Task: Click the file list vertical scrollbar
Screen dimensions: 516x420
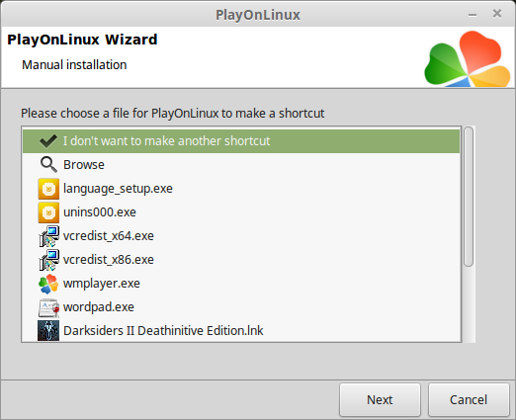Action: [469, 197]
